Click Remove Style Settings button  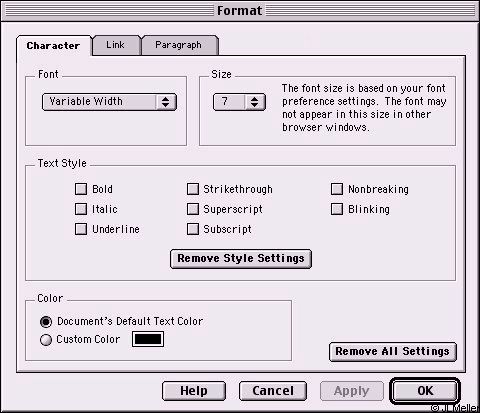click(241, 259)
